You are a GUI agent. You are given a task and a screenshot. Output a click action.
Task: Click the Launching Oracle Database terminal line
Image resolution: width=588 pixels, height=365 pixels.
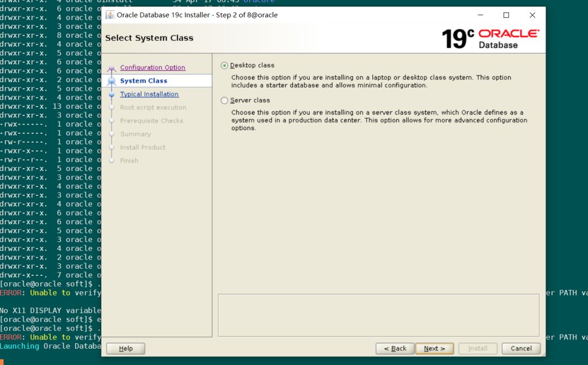click(x=51, y=346)
